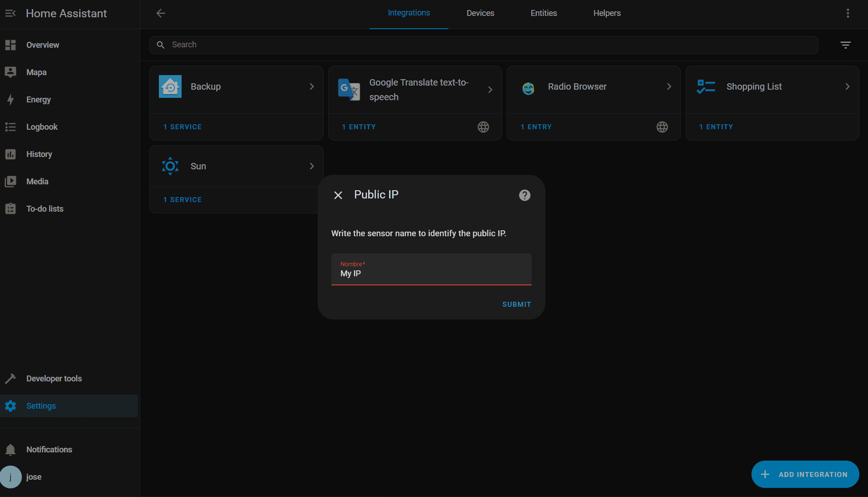The height and width of the screenshot is (497, 868).
Task: Open the filter options icon
Action: [845, 45]
